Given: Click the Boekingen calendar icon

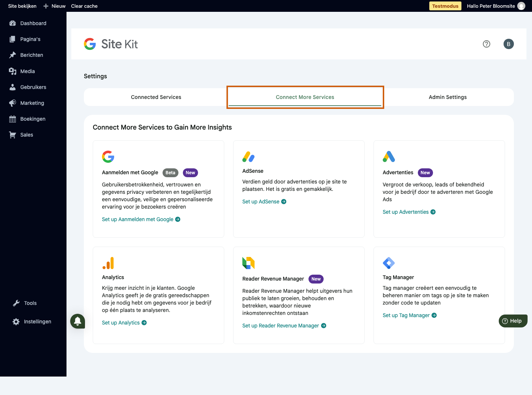Looking at the screenshot, I should coord(13,119).
